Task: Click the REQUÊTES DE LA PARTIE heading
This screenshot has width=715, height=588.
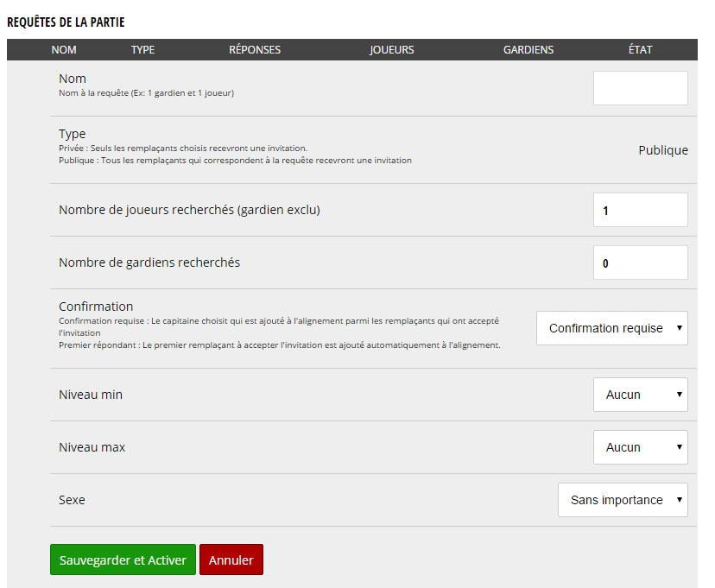Action: click(66, 22)
